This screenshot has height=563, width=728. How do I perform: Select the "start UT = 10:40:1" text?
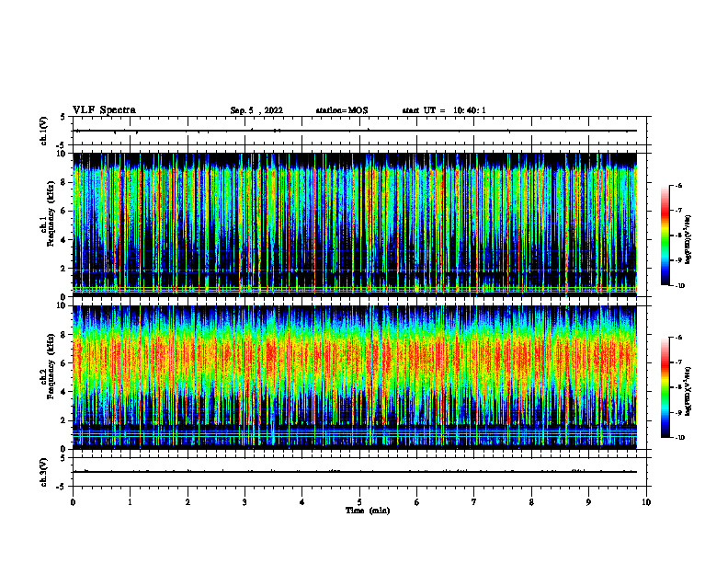tap(444, 110)
